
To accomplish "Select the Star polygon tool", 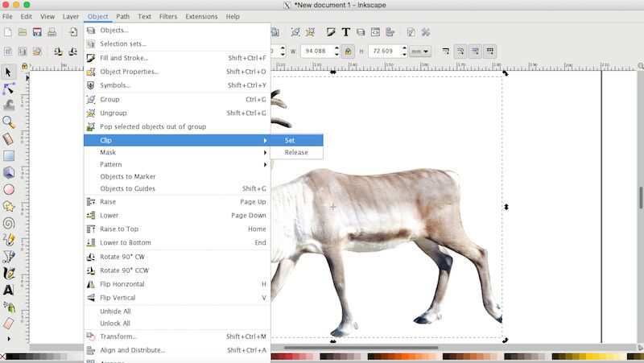I will (9, 206).
